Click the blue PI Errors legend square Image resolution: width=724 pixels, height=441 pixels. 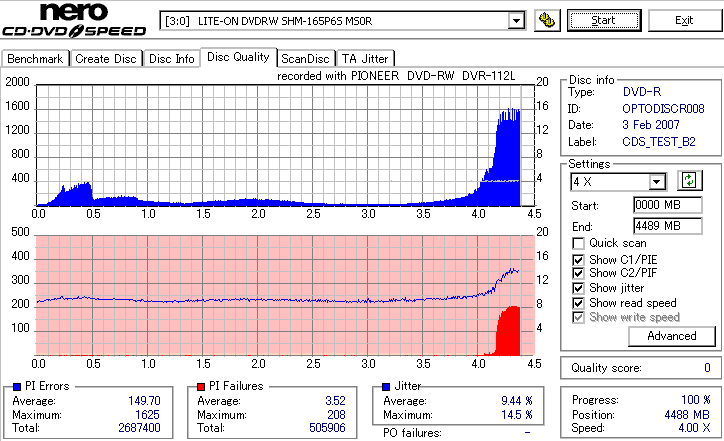pyautogui.click(x=17, y=387)
